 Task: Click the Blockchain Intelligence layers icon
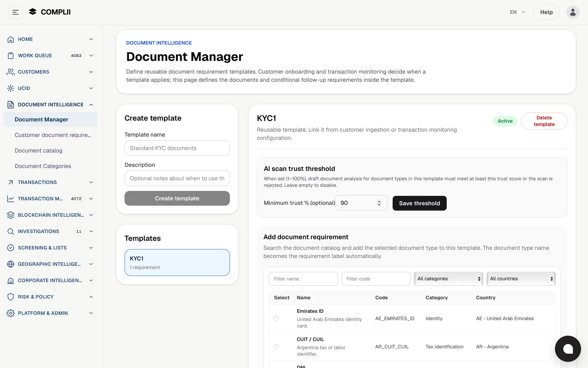(x=11, y=215)
